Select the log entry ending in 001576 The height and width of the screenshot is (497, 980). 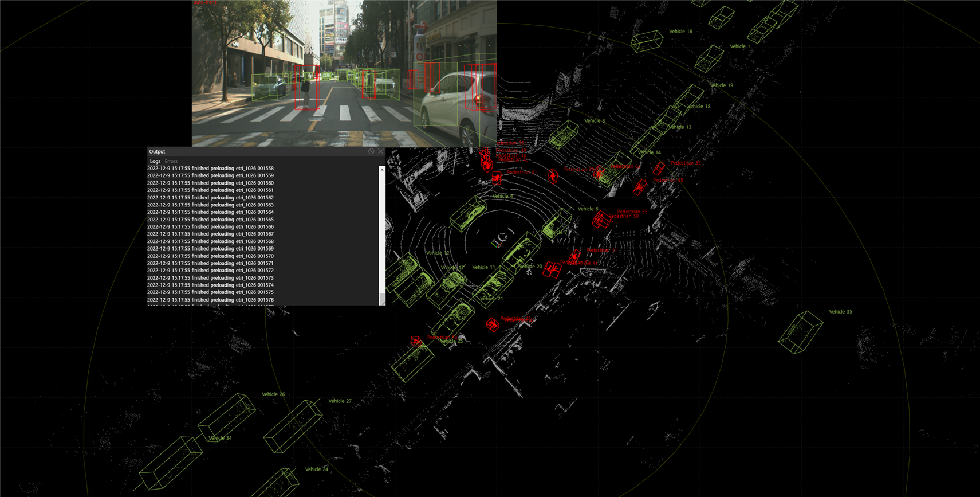210,300
